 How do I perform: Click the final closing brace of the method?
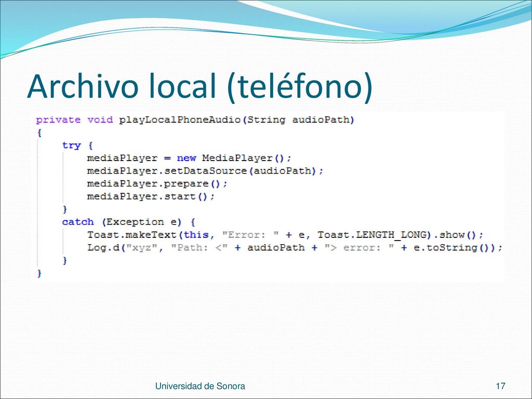tap(39, 273)
